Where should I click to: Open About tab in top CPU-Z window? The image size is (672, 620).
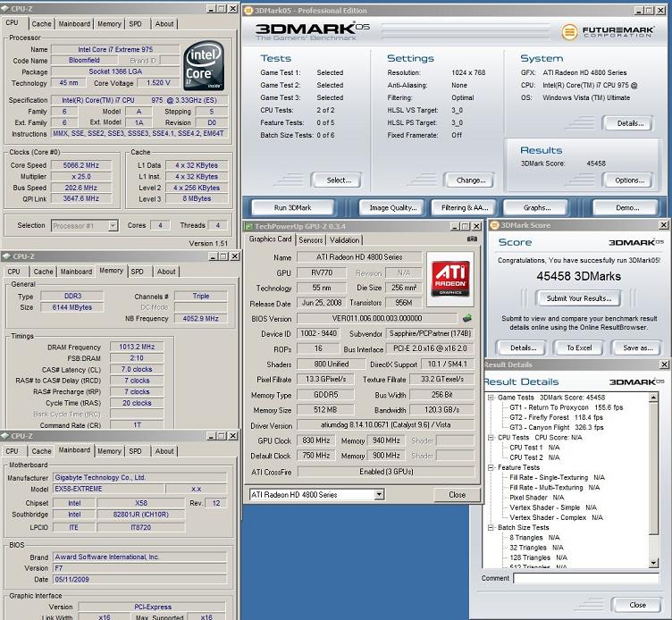(164, 24)
